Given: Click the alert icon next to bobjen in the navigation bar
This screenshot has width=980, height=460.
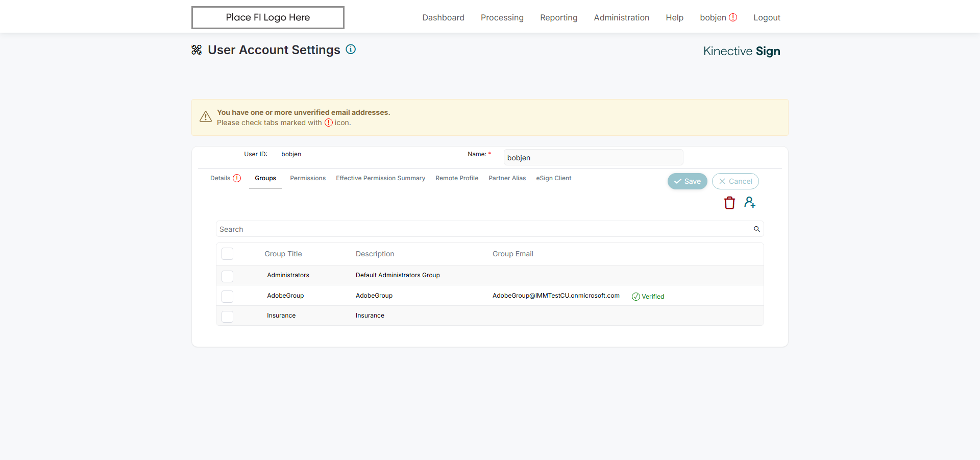Looking at the screenshot, I should (733, 17).
